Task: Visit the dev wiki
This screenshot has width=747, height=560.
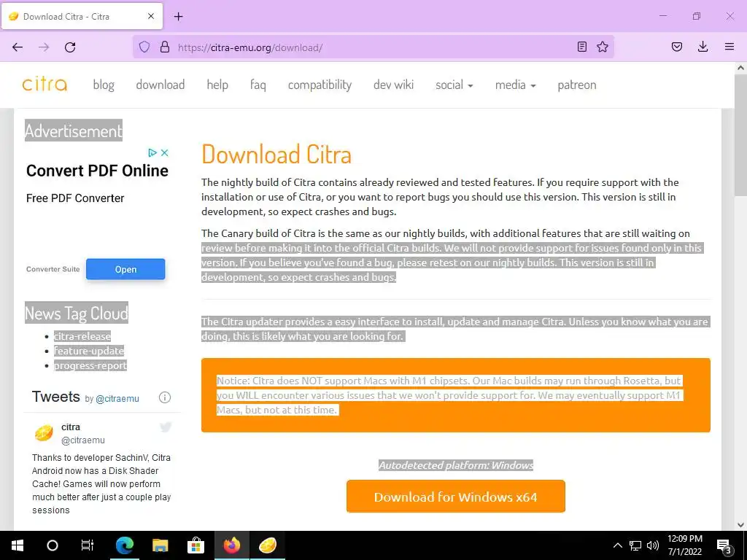Action: click(393, 85)
